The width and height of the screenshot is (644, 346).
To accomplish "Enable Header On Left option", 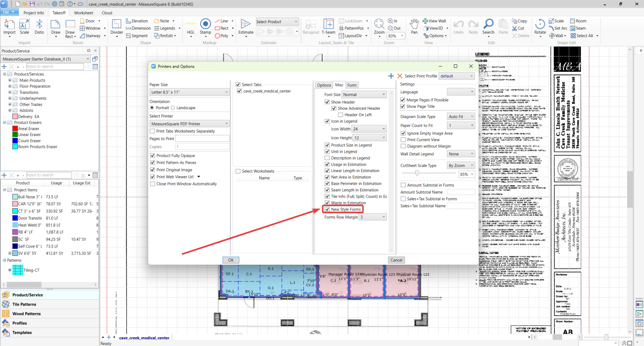I will [x=341, y=115].
